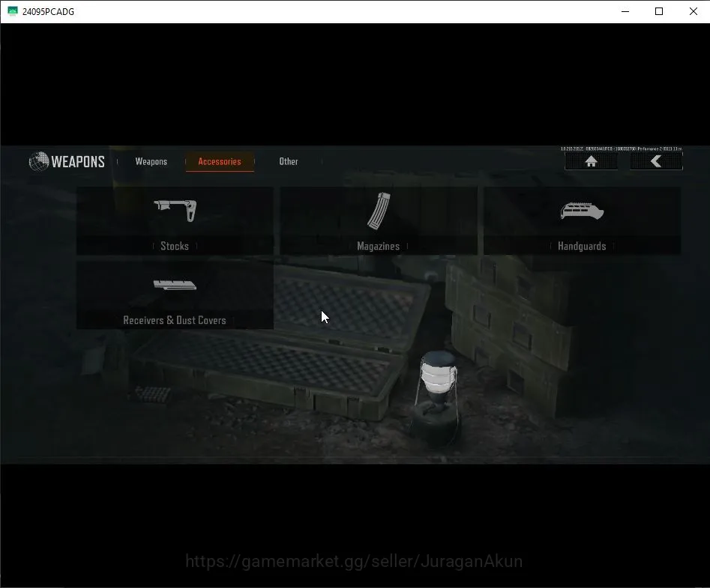Viewport: 710px width, 588px height.
Task: Select the magazine icon in the Magazines tile
Action: [379, 211]
